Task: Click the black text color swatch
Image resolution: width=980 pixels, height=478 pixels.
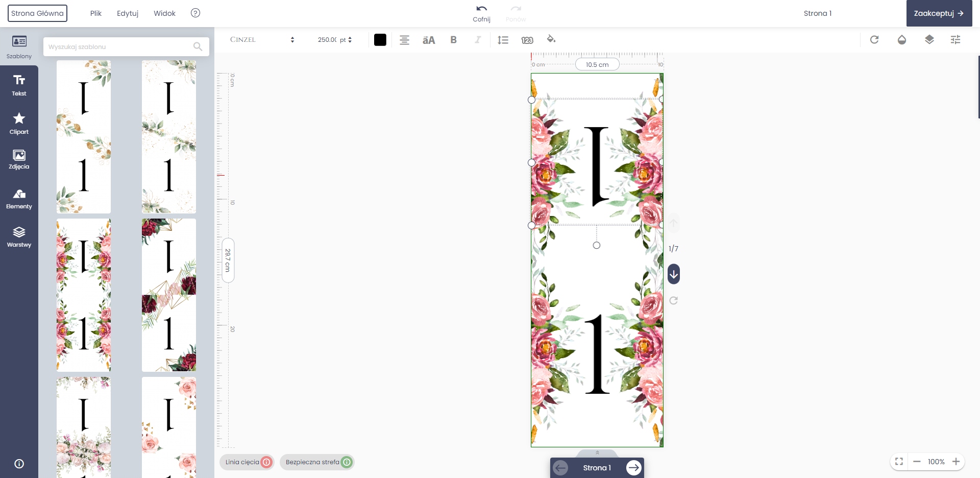Action: pyautogui.click(x=380, y=40)
